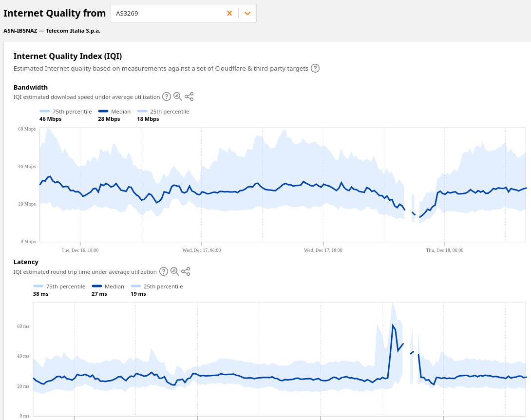Open the ASN selector dropdown chevron
Image resolution: width=531 pixels, height=420 pixels.
coord(247,13)
